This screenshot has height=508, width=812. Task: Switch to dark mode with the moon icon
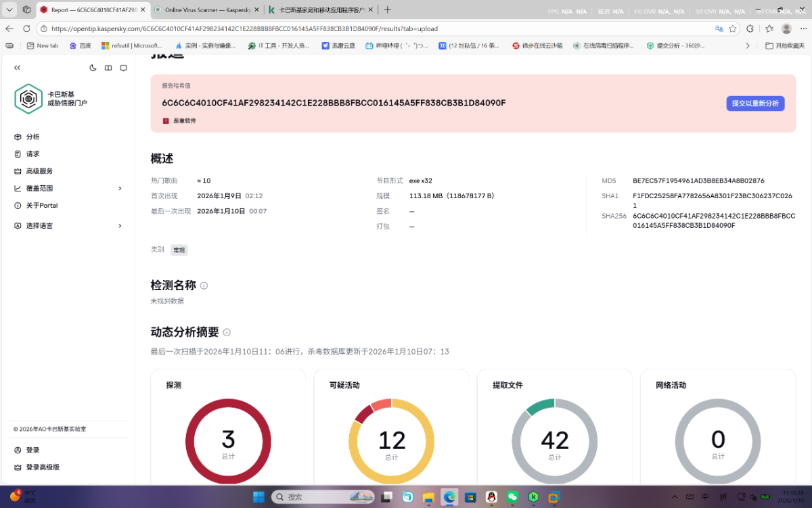point(93,68)
